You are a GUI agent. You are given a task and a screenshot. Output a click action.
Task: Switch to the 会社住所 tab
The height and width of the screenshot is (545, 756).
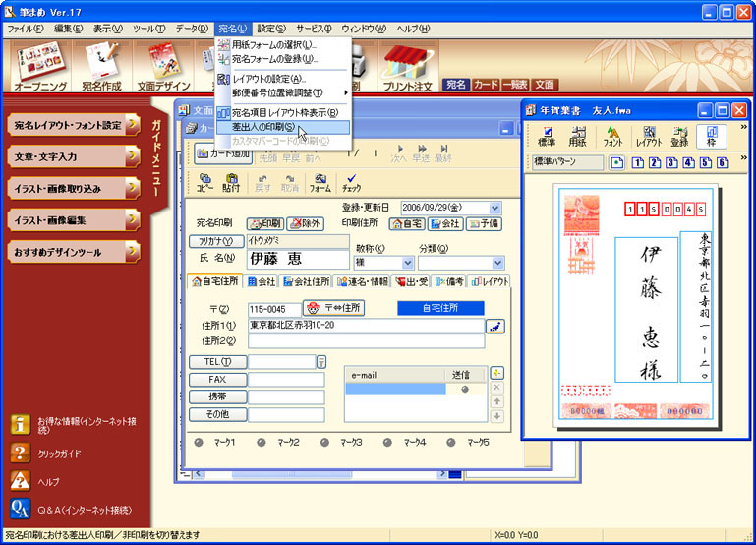click(x=302, y=282)
